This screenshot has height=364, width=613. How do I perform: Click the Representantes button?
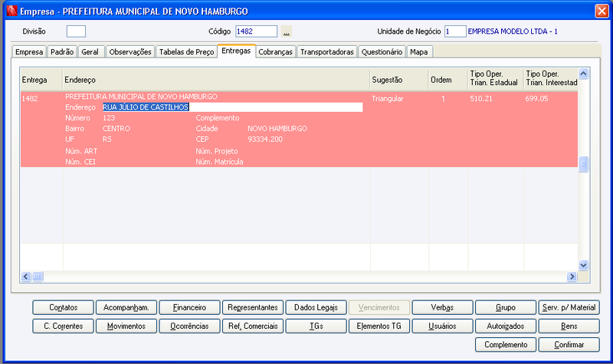[253, 307]
